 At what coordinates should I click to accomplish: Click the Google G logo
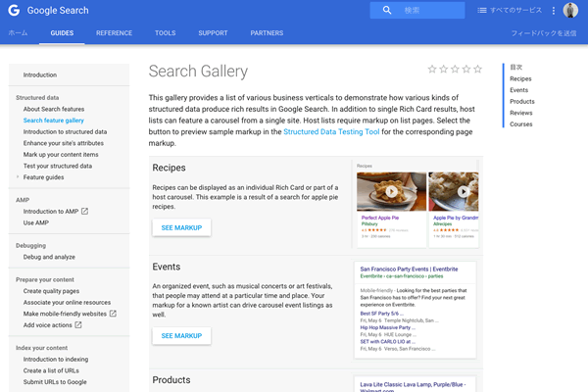(x=14, y=10)
